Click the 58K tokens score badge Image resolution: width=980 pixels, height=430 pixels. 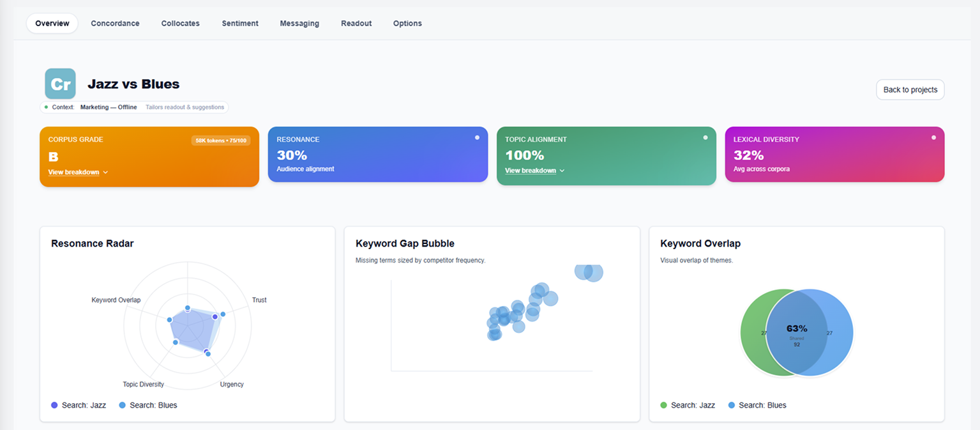(220, 141)
